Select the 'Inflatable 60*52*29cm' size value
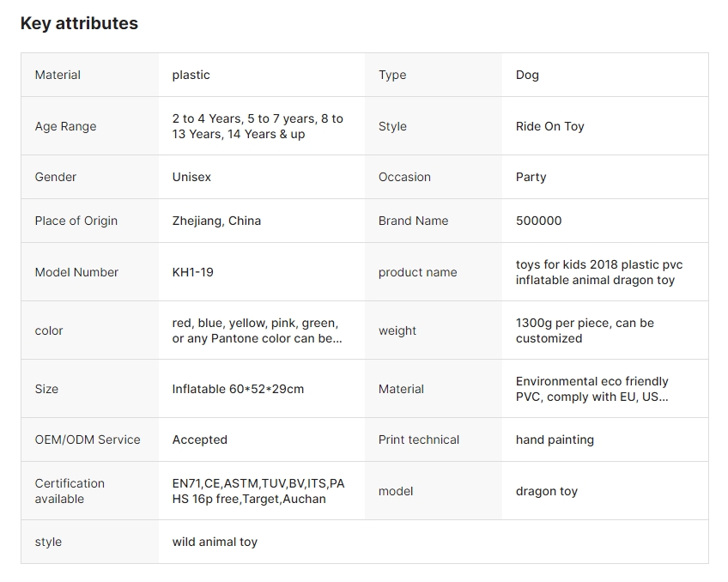 (x=238, y=389)
